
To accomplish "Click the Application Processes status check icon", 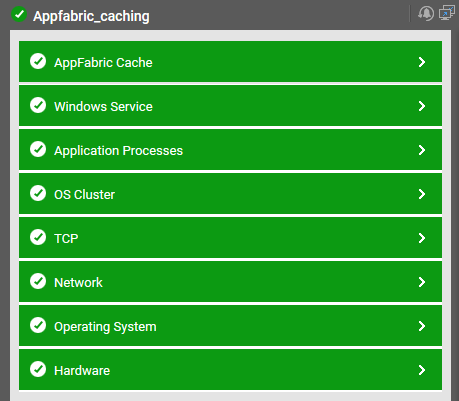I will point(38,149).
